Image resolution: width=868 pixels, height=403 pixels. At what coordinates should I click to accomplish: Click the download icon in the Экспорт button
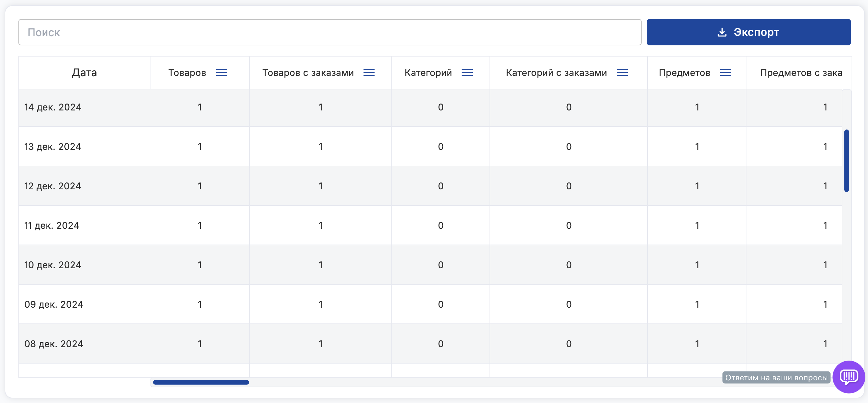(x=722, y=32)
